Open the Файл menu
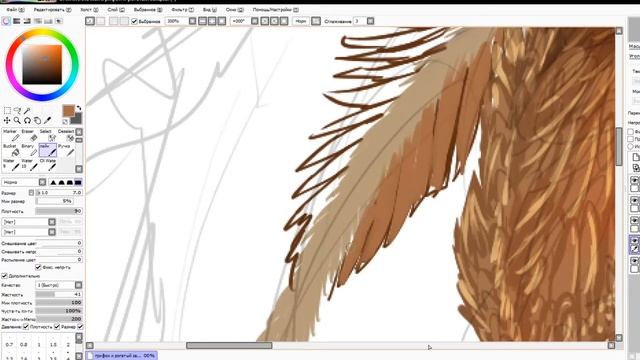Image resolution: width=640 pixels, height=360 pixels. (15, 9)
